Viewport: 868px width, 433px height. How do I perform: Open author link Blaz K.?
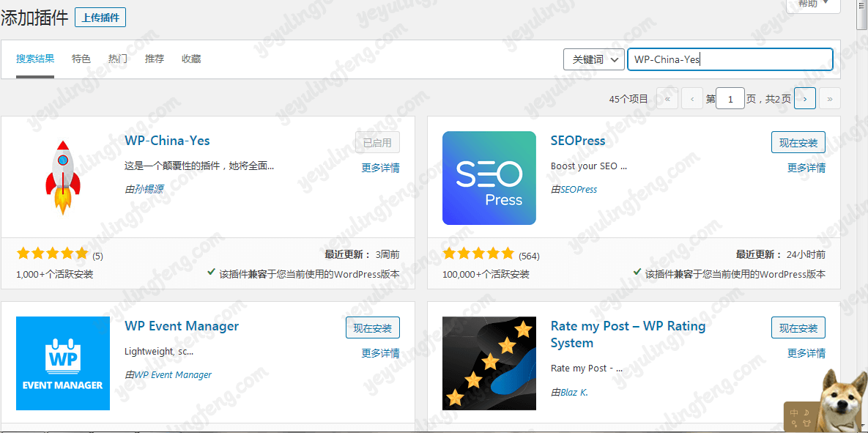(x=574, y=393)
